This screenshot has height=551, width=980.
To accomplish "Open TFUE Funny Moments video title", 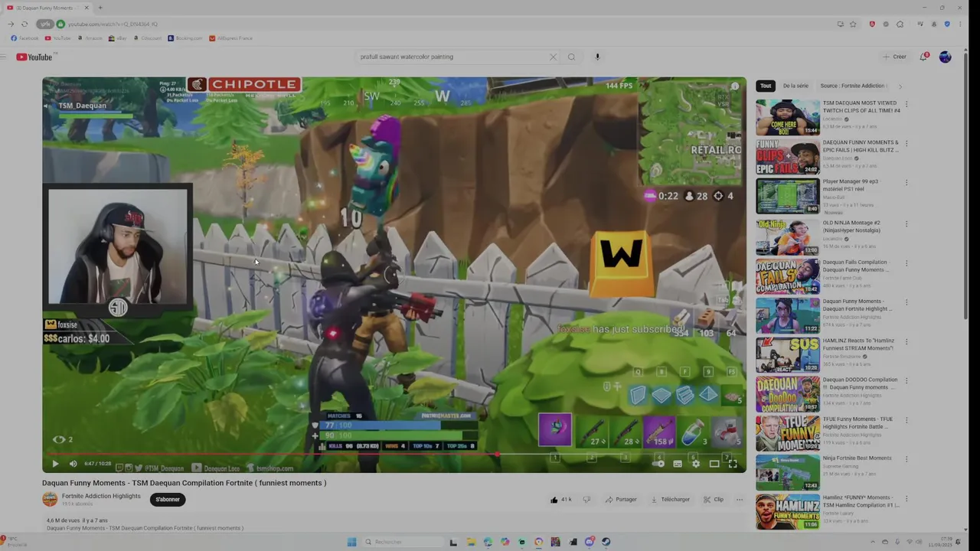I will click(x=858, y=423).
